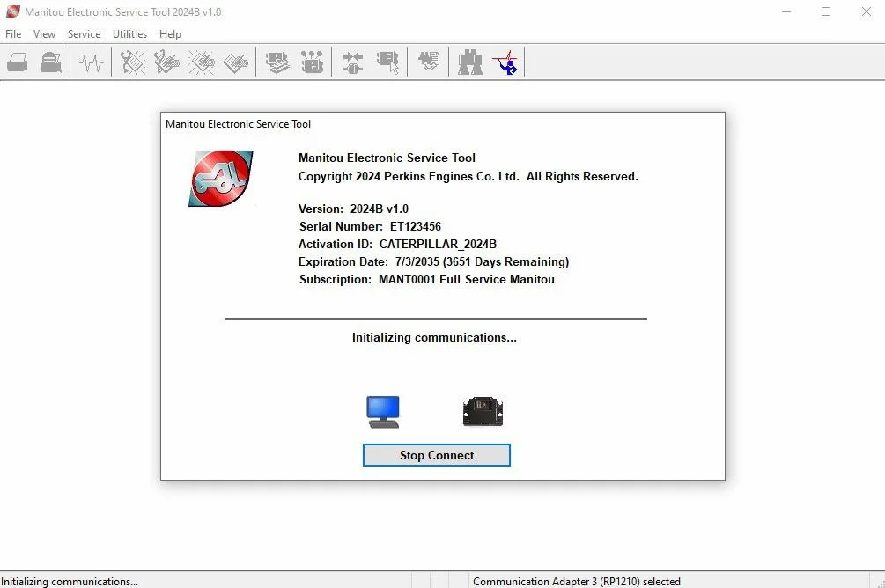This screenshot has height=588, width=885.
Task: Click the connect plug toolbar icon
Action: click(351, 62)
